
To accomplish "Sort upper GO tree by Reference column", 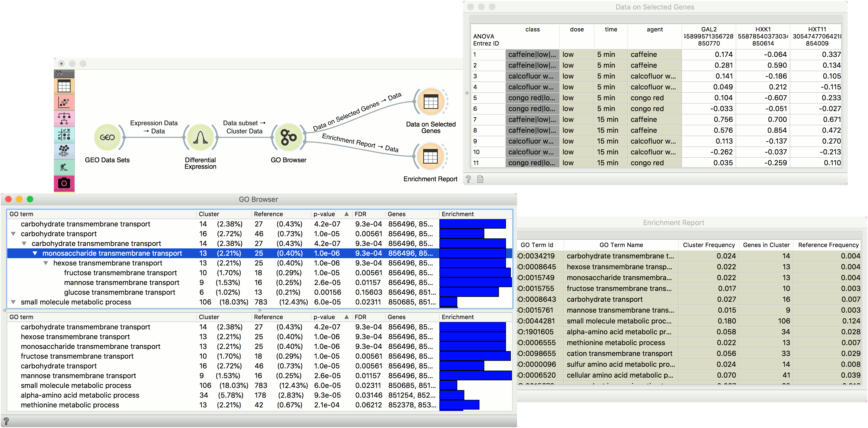I will 281,214.
